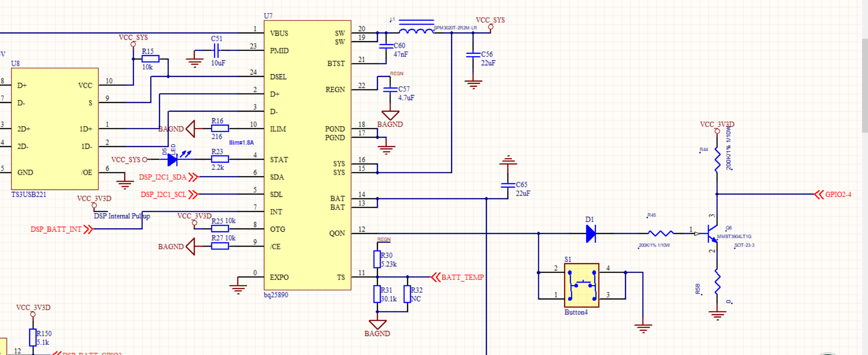The width and height of the screenshot is (868, 355).
Task: Click the EXPO pin label
Action: point(279,277)
